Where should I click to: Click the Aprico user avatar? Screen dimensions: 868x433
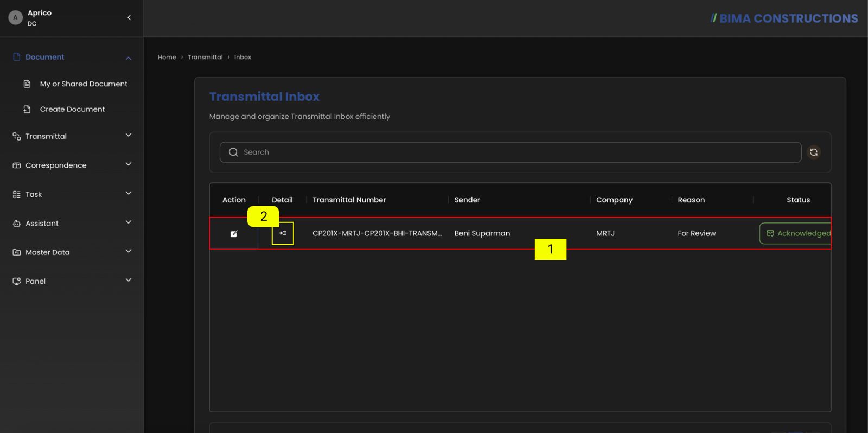[x=15, y=17]
